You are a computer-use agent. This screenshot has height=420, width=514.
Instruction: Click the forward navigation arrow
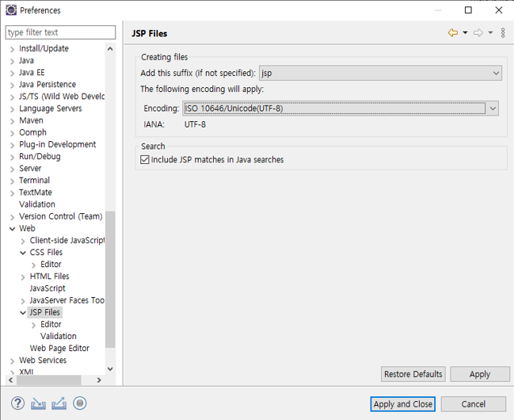coord(478,32)
